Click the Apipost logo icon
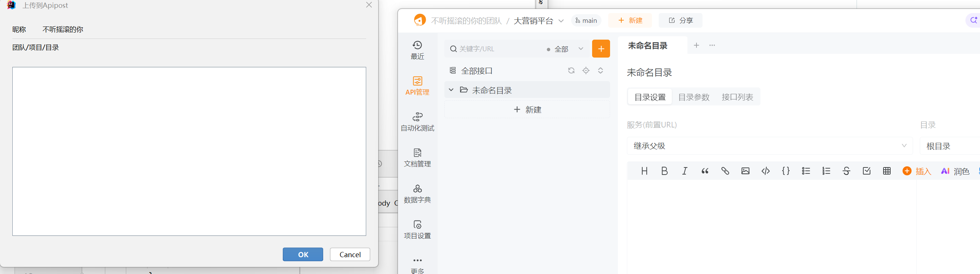 (420, 20)
